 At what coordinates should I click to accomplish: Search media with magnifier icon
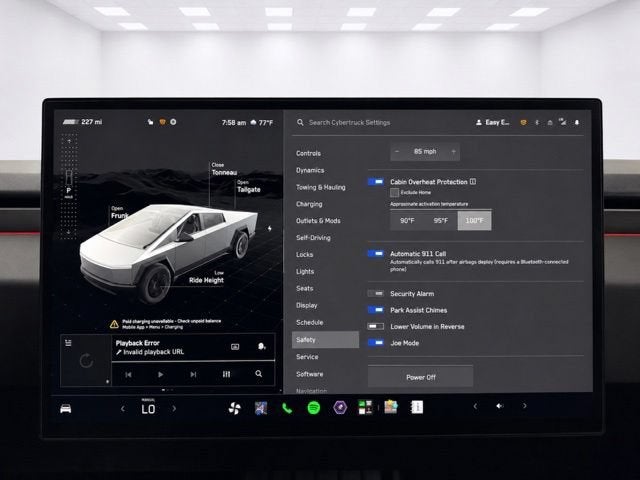[x=259, y=373]
